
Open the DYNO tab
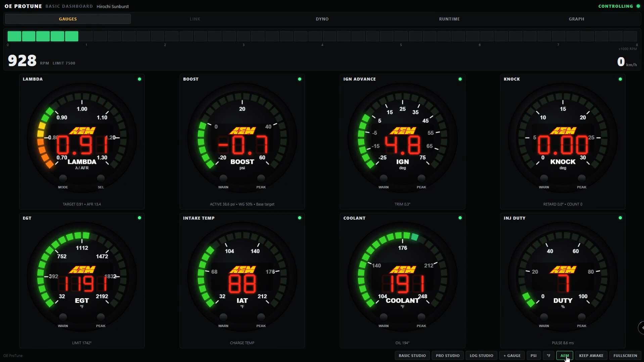point(322,19)
